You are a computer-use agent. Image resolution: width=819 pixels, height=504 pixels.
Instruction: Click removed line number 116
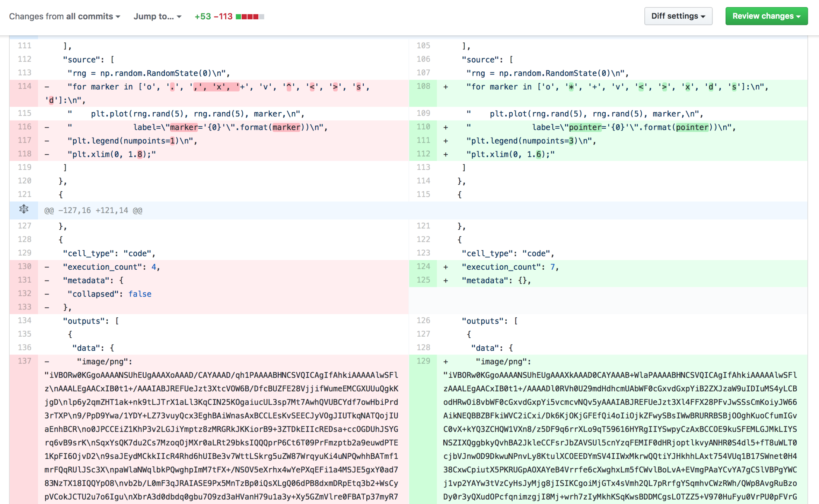[x=25, y=127]
